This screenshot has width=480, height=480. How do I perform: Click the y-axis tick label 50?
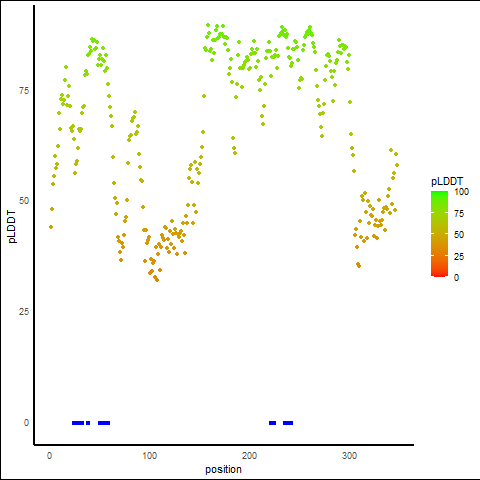24,201
